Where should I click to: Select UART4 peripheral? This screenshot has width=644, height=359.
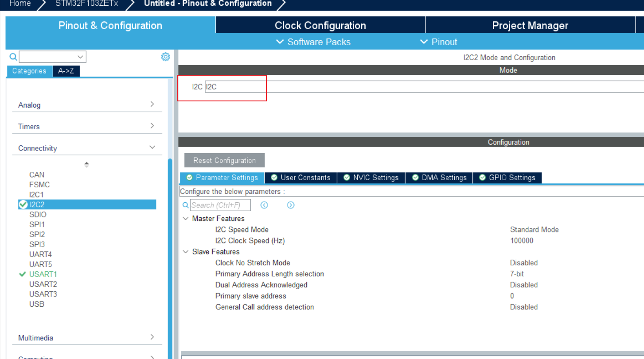pyautogui.click(x=40, y=255)
